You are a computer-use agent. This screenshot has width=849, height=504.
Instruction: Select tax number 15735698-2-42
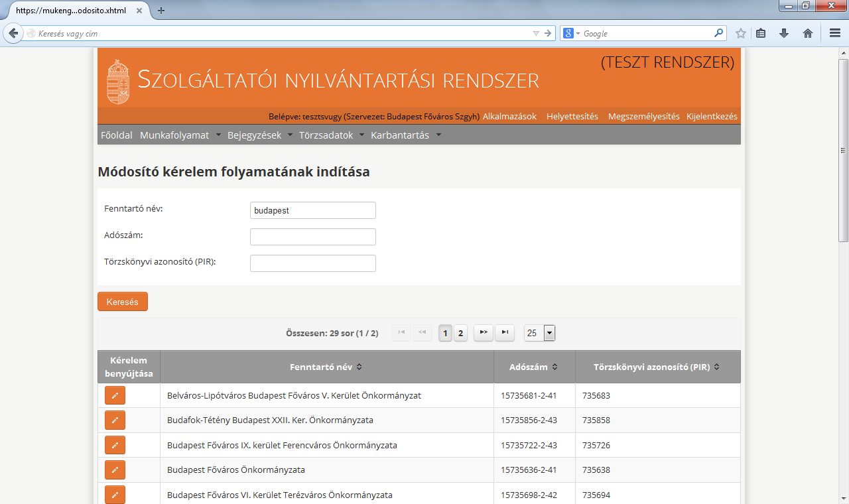click(x=529, y=495)
